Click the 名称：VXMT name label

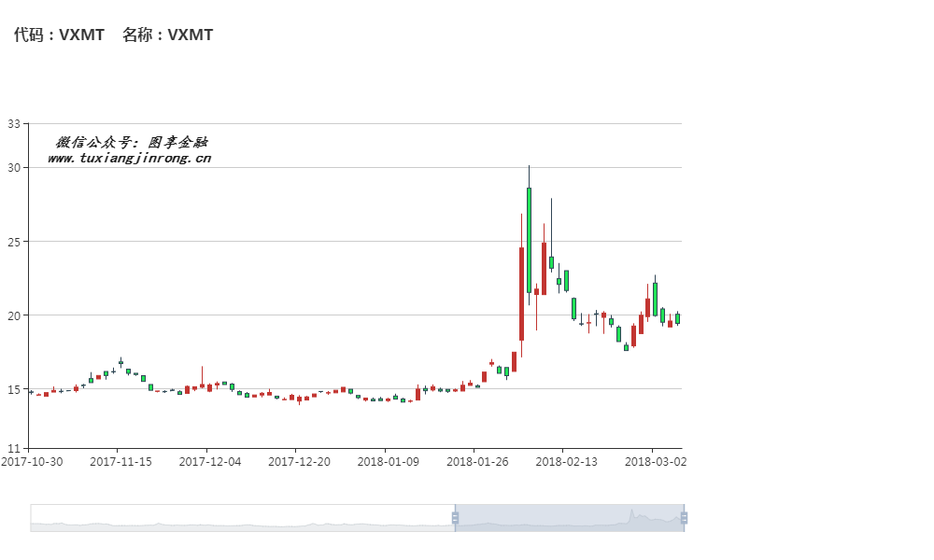tap(168, 35)
